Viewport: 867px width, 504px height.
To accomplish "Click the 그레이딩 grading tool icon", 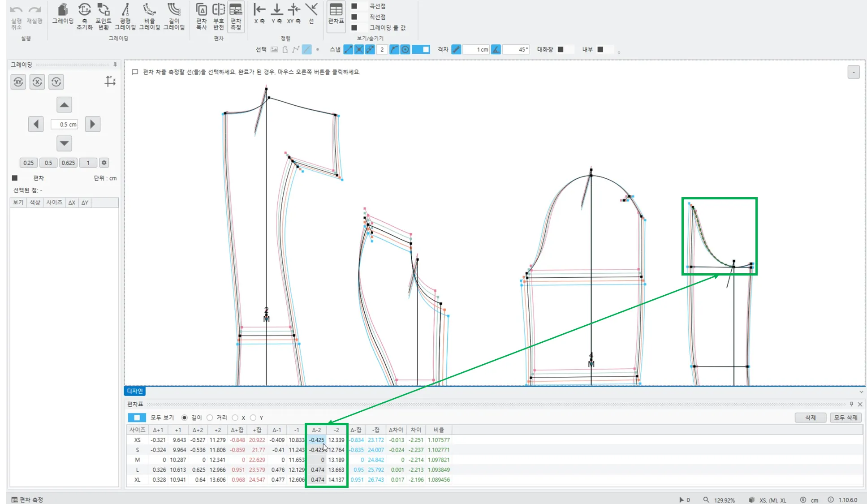I will pos(63,13).
